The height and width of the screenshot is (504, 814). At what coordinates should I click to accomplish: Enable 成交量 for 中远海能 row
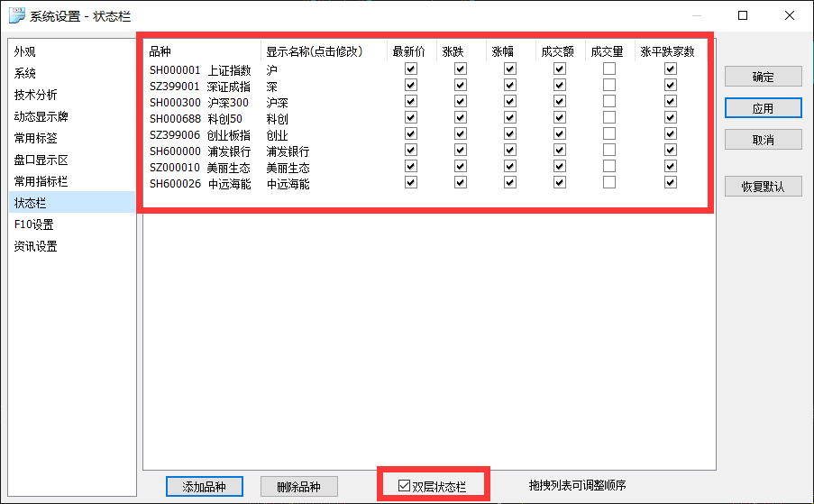(x=609, y=182)
